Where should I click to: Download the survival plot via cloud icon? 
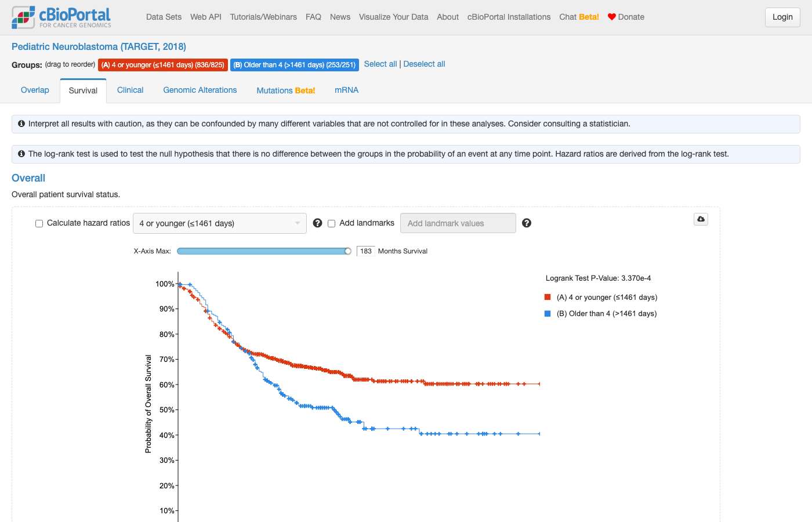pyautogui.click(x=701, y=219)
